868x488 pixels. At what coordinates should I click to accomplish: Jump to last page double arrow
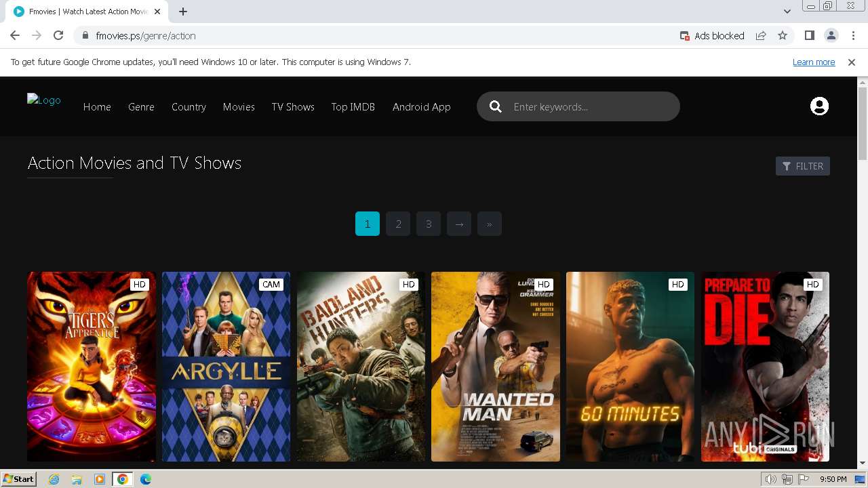490,224
